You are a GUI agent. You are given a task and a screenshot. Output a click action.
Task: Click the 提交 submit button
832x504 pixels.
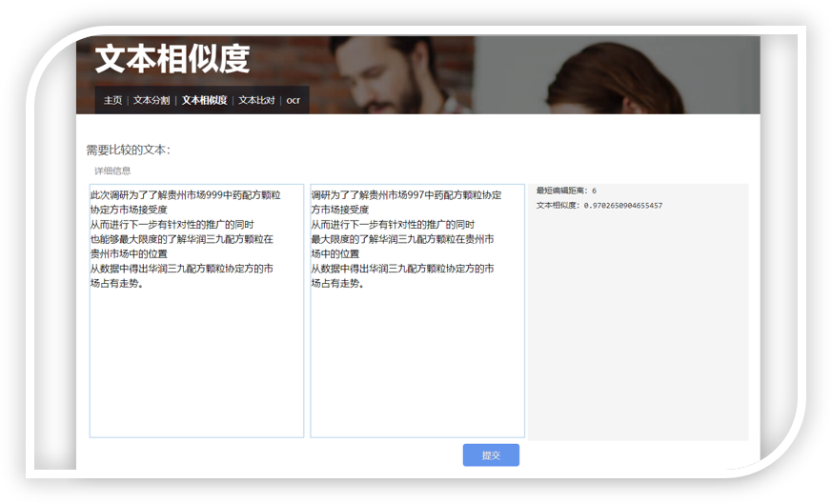pos(491,455)
